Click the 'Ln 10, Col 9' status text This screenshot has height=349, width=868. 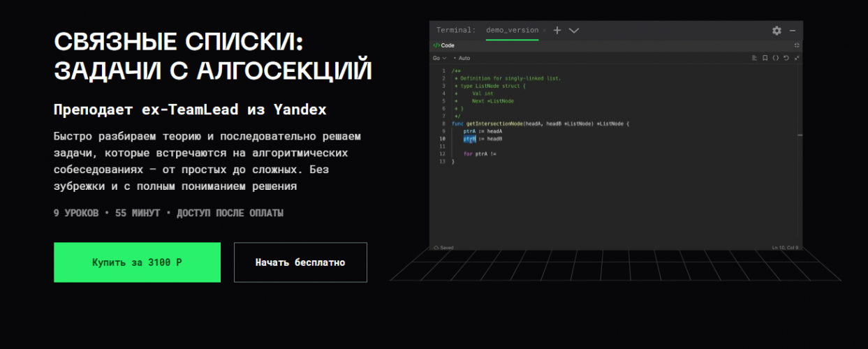[786, 247]
